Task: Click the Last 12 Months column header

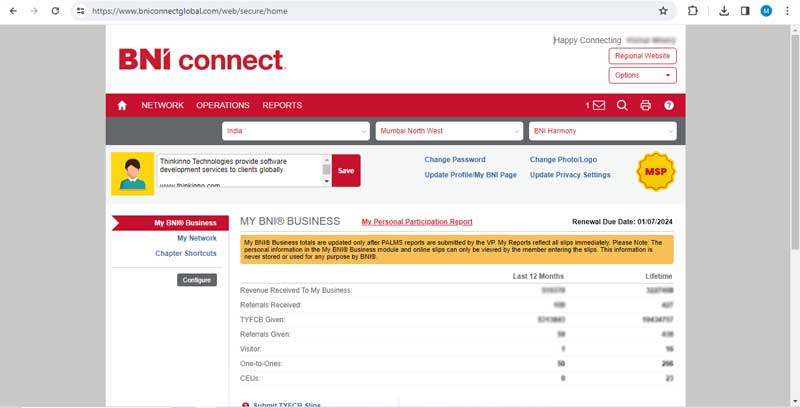Action: pyautogui.click(x=538, y=276)
